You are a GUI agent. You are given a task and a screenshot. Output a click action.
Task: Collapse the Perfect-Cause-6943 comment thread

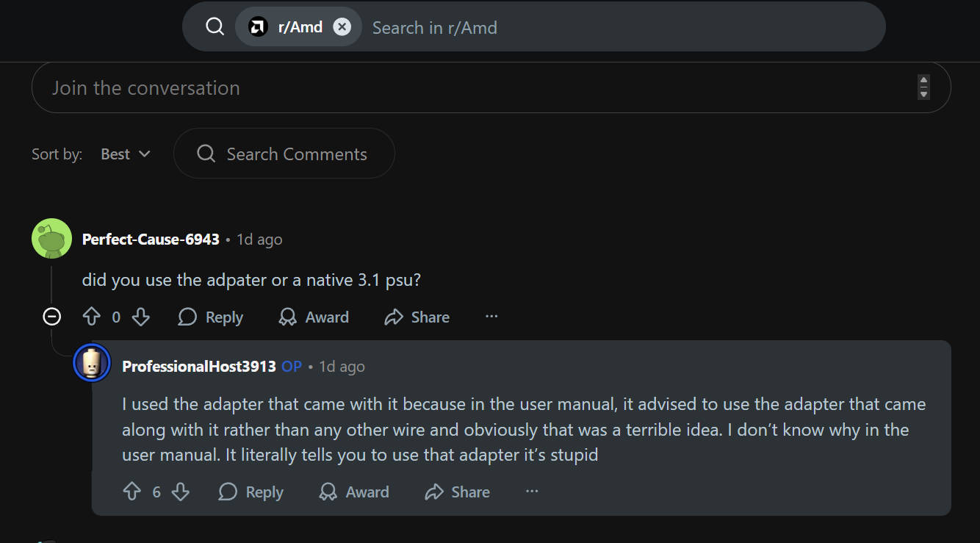click(x=51, y=317)
